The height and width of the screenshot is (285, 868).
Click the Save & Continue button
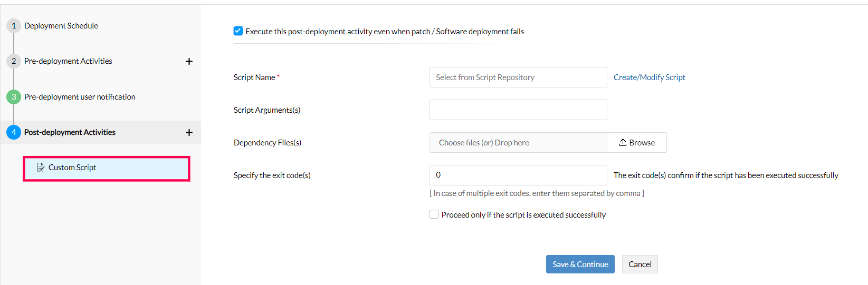tap(580, 264)
